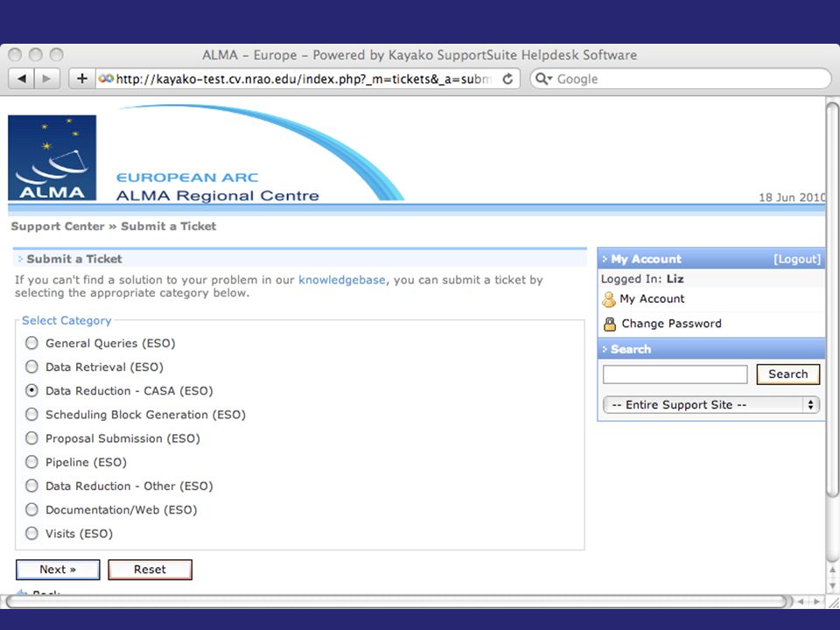Click the scroll down arrow
The width and height of the screenshot is (840, 630).
[x=832, y=586]
